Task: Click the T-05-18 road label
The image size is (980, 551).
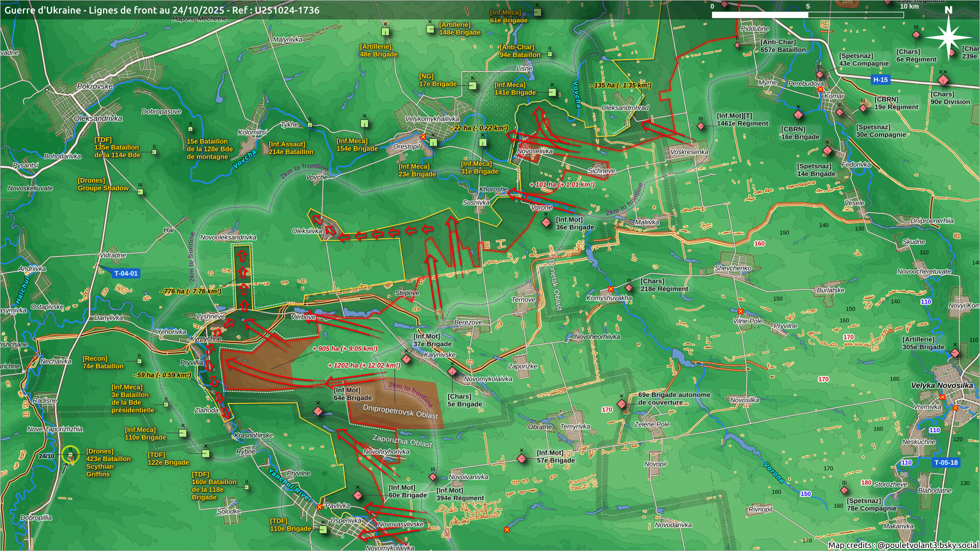Action: point(946,463)
